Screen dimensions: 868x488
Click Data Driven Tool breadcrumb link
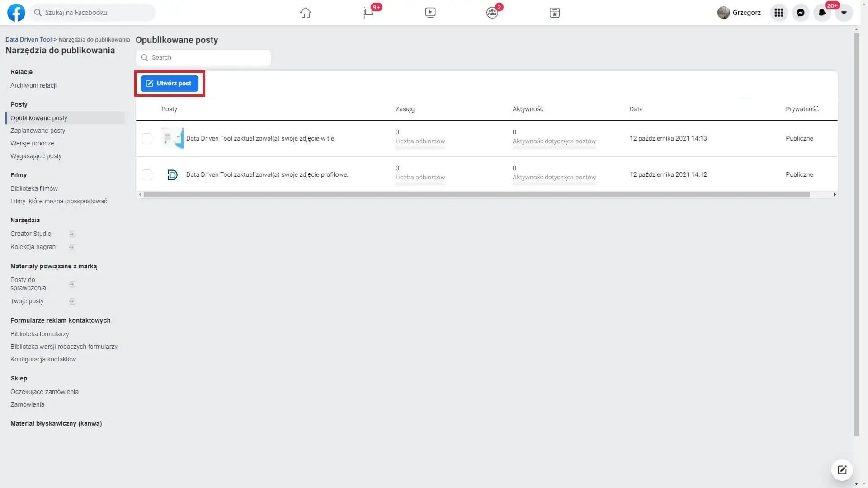coord(28,39)
